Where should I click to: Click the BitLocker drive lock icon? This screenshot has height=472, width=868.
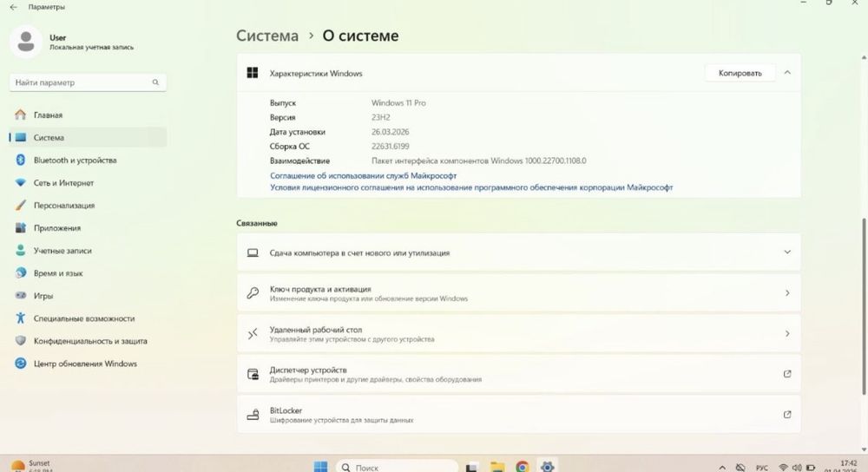click(x=253, y=415)
